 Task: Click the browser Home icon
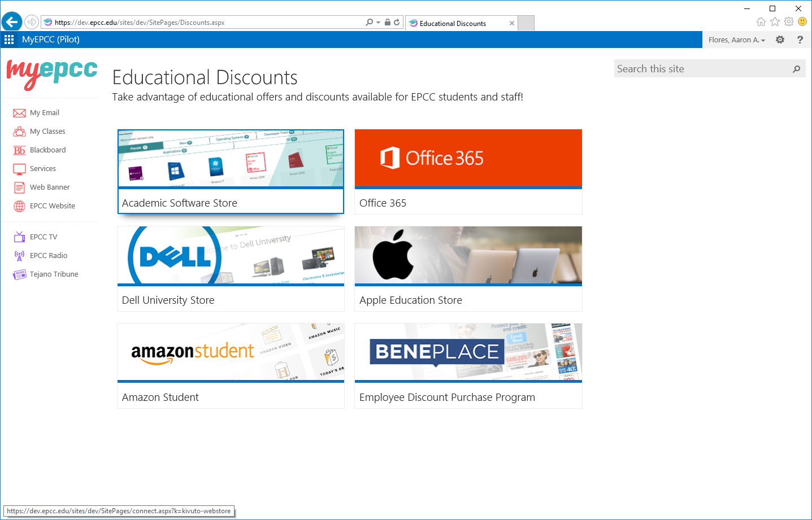coord(761,22)
